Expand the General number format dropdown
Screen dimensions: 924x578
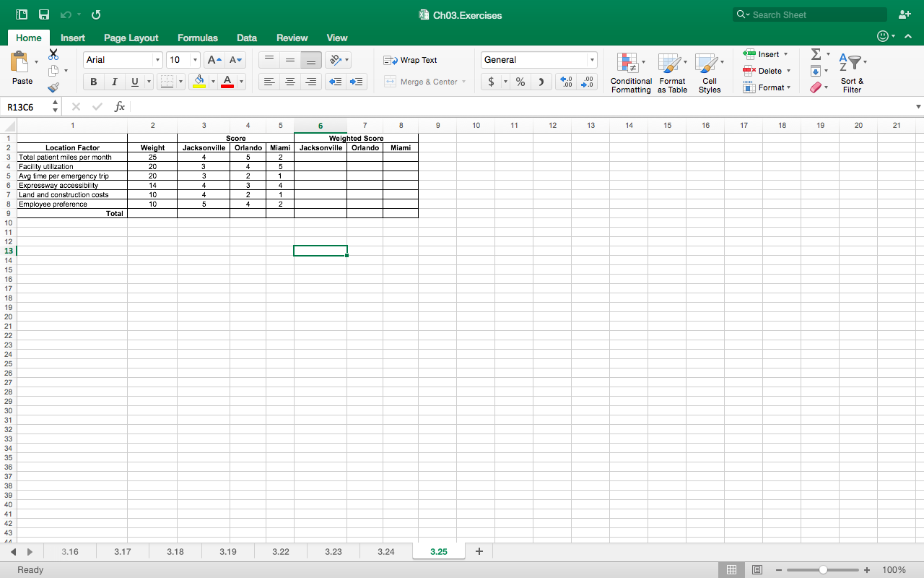click(592, 60)
